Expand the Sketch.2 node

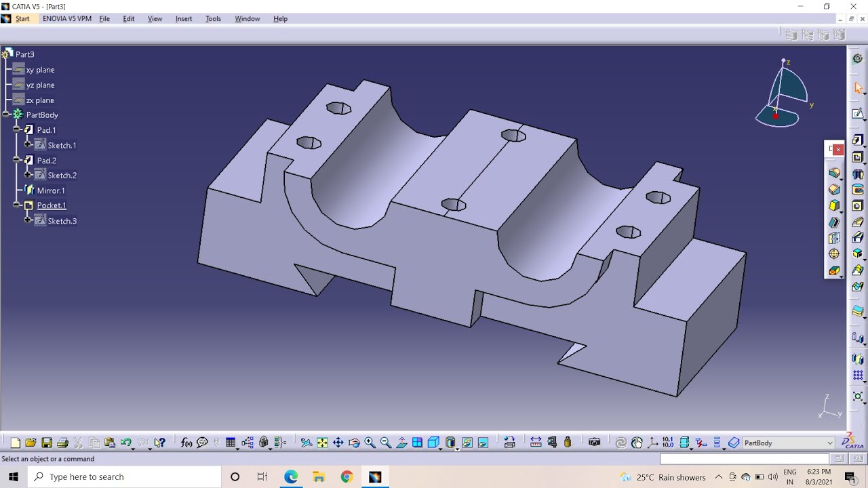pyautogui.click(x=28, y=175)
